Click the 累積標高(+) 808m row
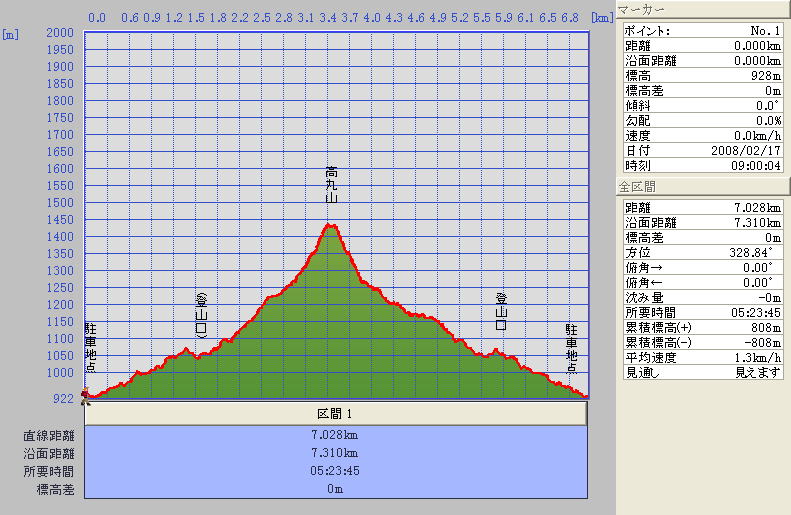The image size is (791, 515). [703, 327]
